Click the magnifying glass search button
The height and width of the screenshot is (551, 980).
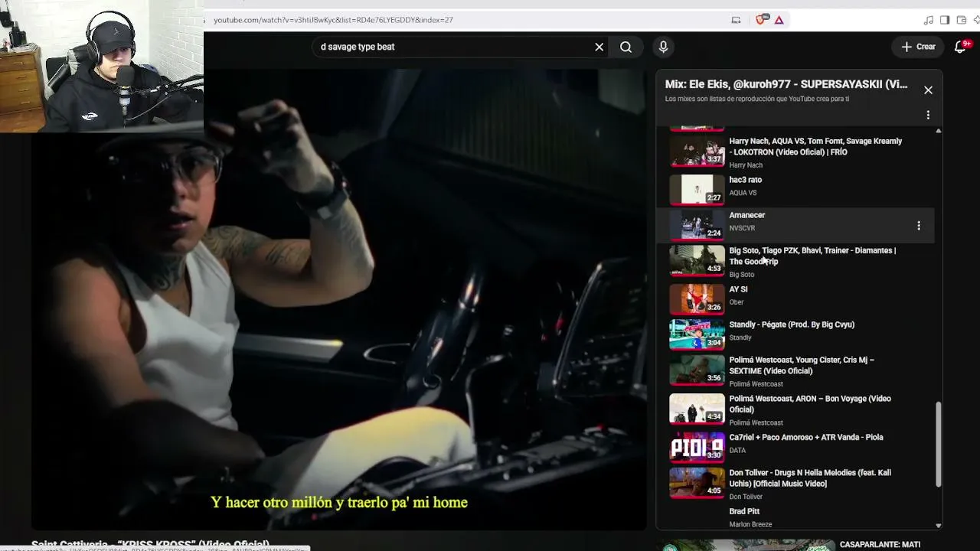(x=626, y=47)
